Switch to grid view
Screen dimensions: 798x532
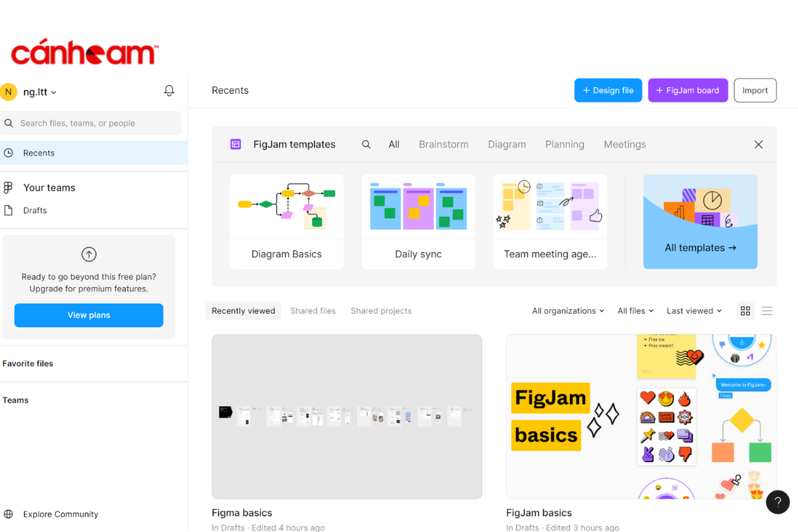tap(745, 311)
